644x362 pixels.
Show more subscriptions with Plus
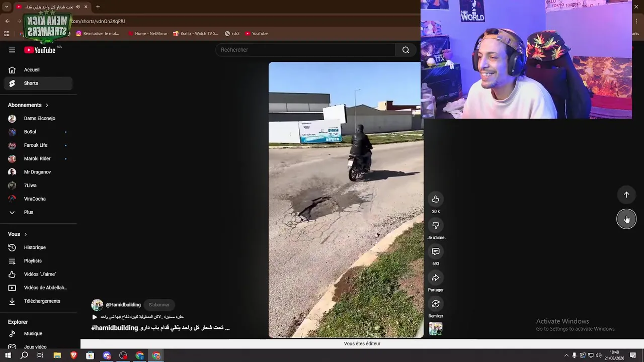pyautogui.click(x=38, y=212)
